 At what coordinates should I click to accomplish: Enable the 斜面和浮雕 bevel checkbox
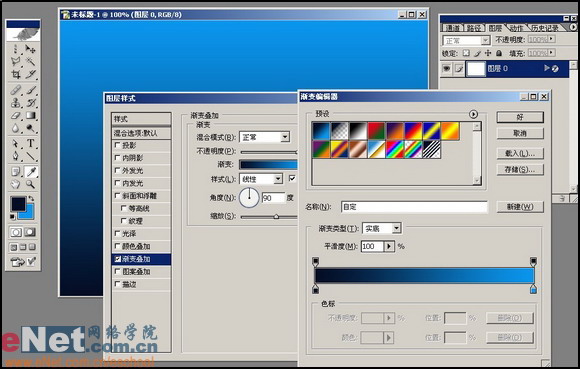pyautogui.click(x=117, y=196)
